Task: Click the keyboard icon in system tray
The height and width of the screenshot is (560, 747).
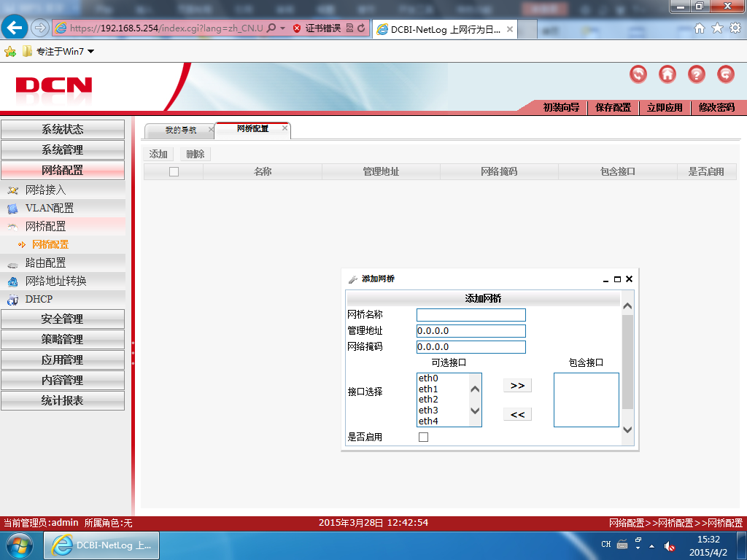Action: 622,544
